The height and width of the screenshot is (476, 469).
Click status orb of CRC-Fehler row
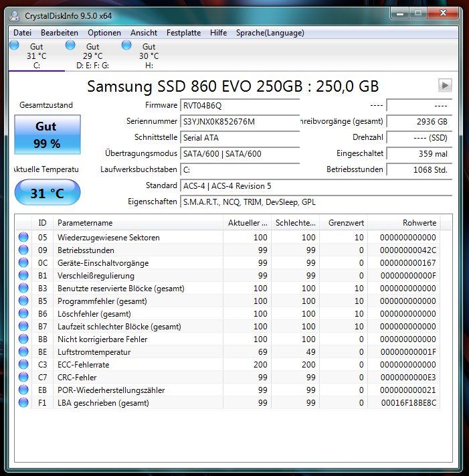23,377
